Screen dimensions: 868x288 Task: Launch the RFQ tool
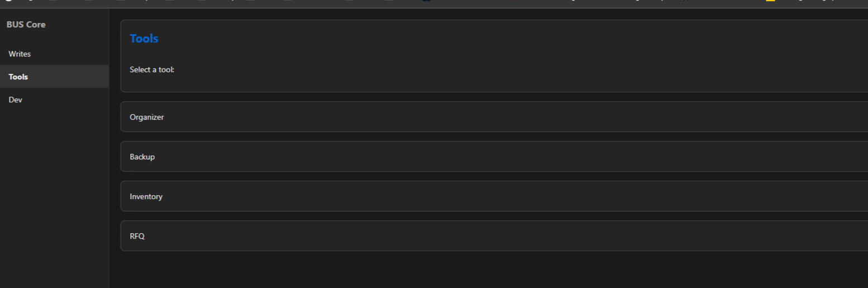coord(494,236)
